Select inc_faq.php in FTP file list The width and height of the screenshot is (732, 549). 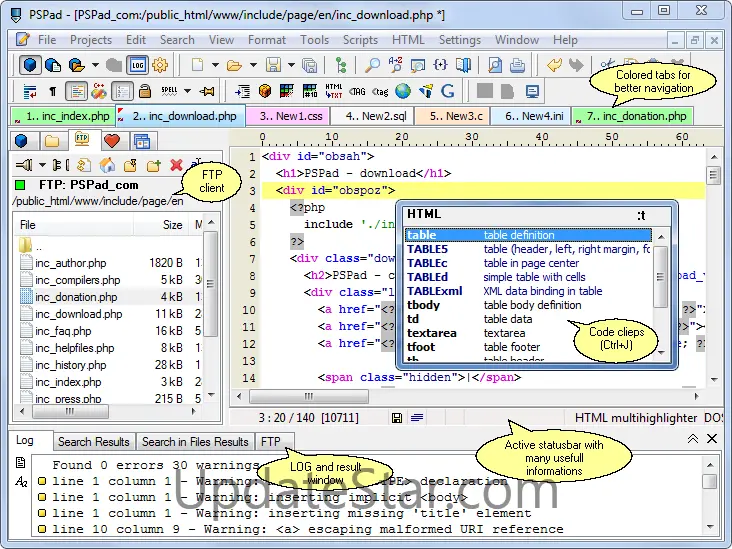(63, 331)
